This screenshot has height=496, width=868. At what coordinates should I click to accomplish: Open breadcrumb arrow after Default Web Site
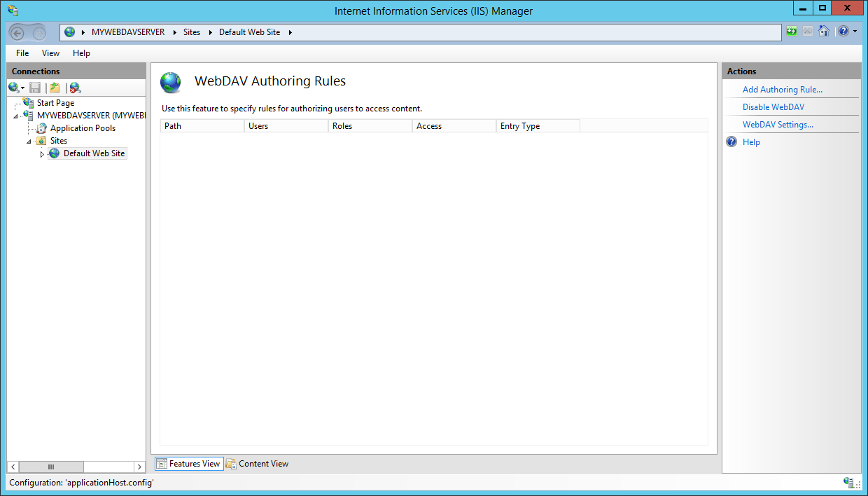(x=290, y=32)
